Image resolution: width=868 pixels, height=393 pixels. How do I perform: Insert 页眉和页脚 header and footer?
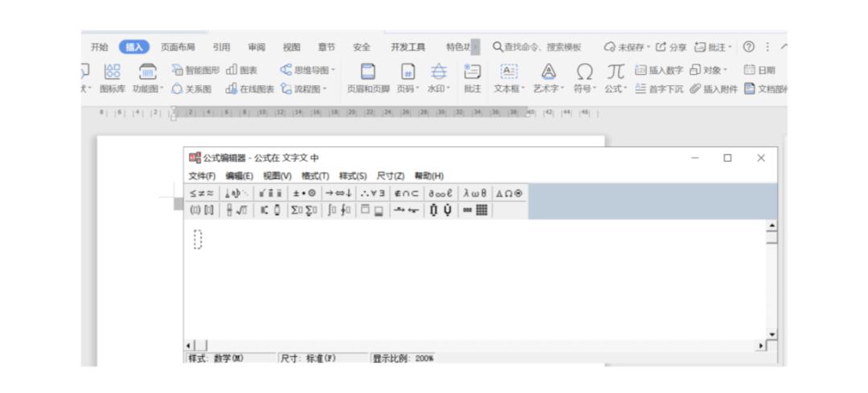click(x=368, y=78)
